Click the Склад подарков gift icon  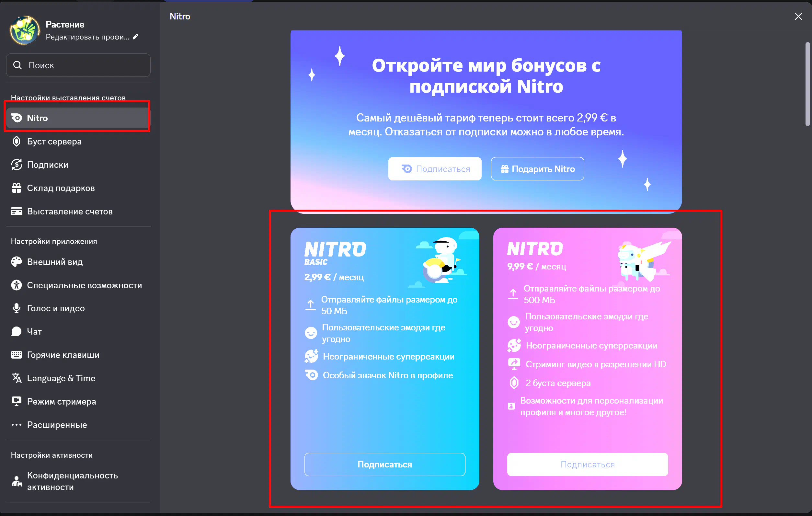[16, 188]
